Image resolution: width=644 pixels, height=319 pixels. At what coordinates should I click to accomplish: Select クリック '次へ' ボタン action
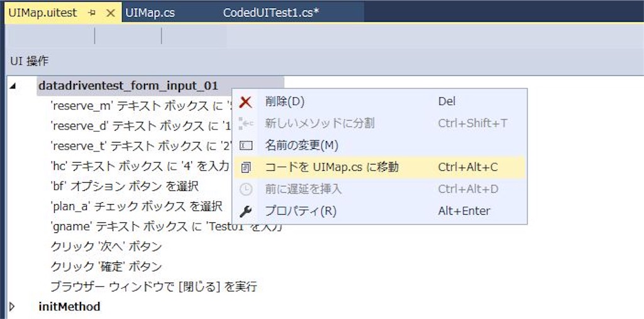[x=106, y=246]
